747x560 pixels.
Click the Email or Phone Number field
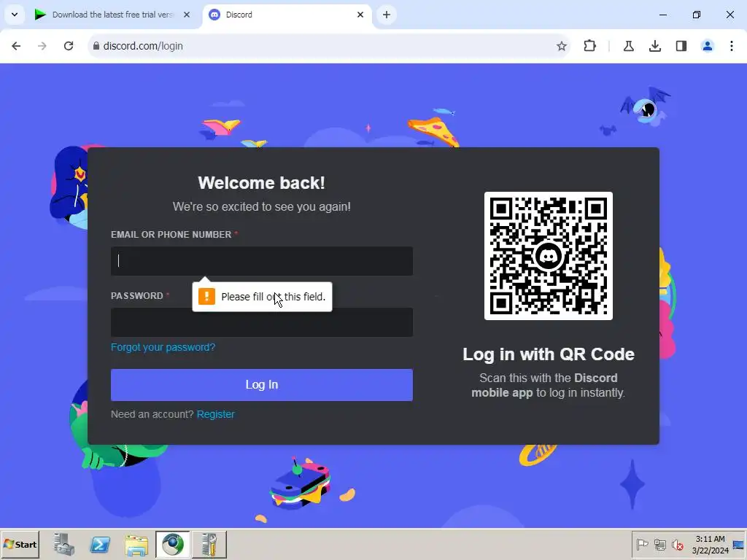pos(262,261)
